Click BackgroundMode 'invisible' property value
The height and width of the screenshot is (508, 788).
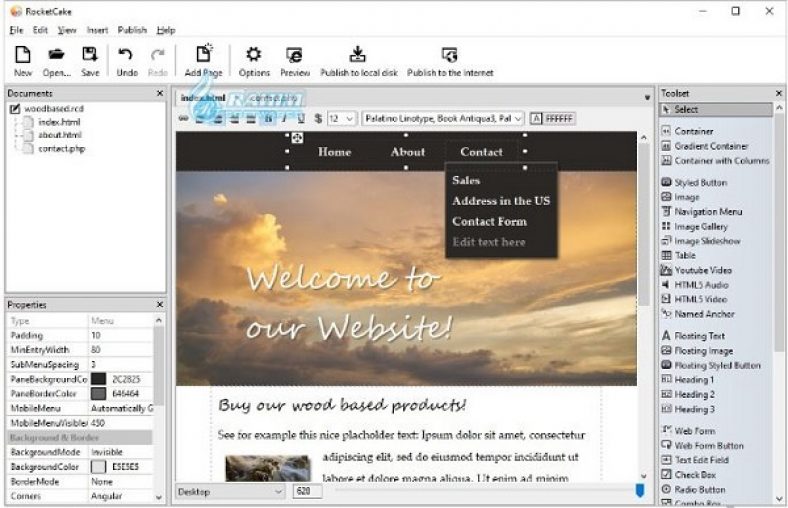(121, 452)
